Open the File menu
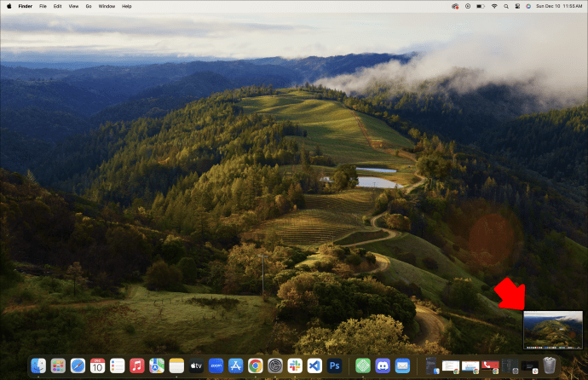Viewport: 588px width, 380px height. click(x=43, y=6)
